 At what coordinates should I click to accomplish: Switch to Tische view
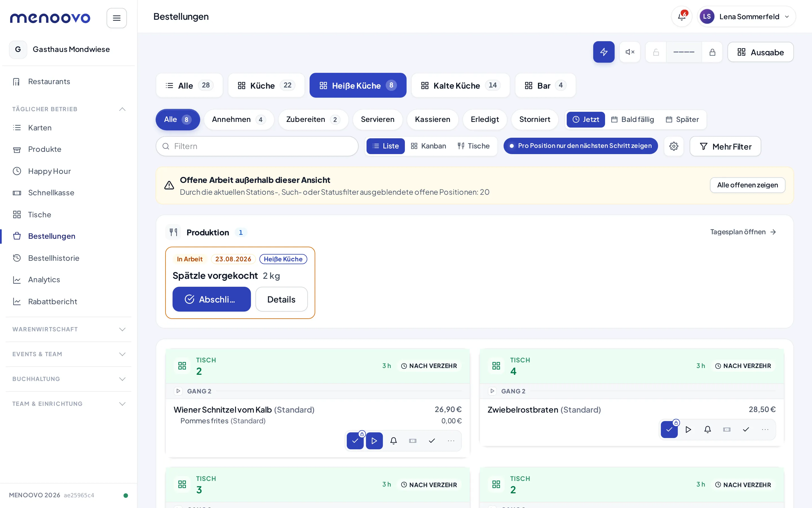(473, 146)
